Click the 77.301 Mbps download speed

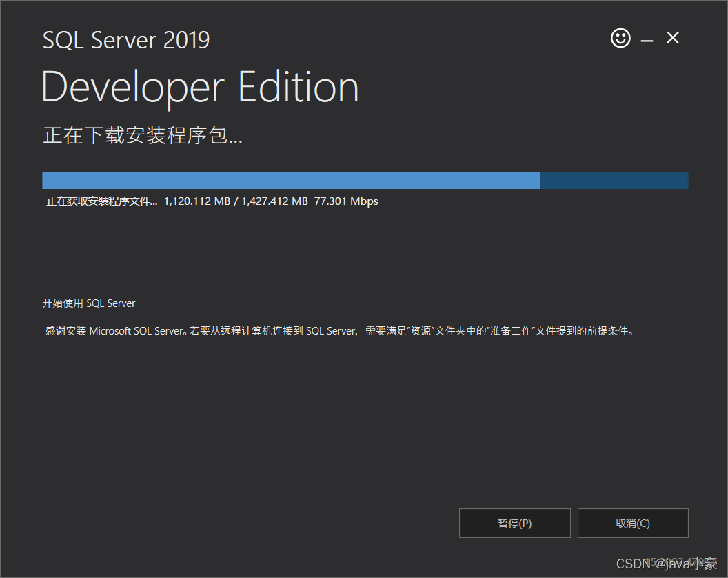346,201
